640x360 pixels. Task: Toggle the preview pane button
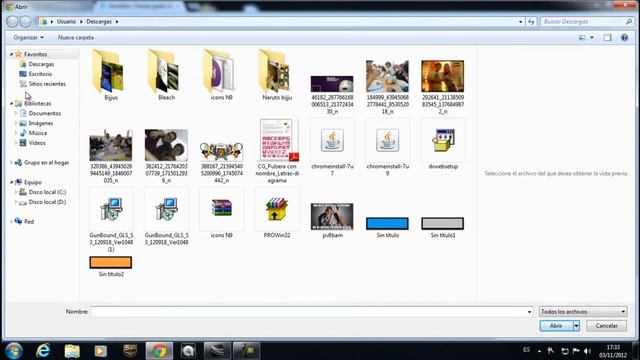[x=607, y=38]
